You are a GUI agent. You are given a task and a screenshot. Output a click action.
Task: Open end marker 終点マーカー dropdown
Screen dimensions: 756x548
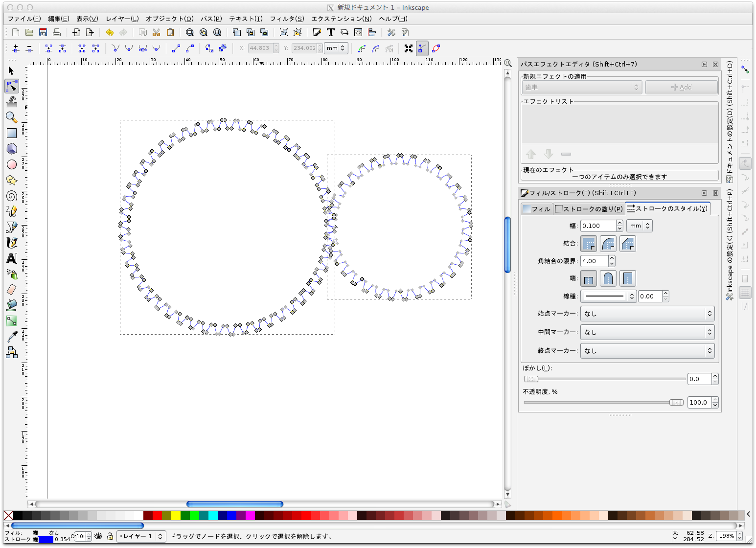(x=647, y=351)
